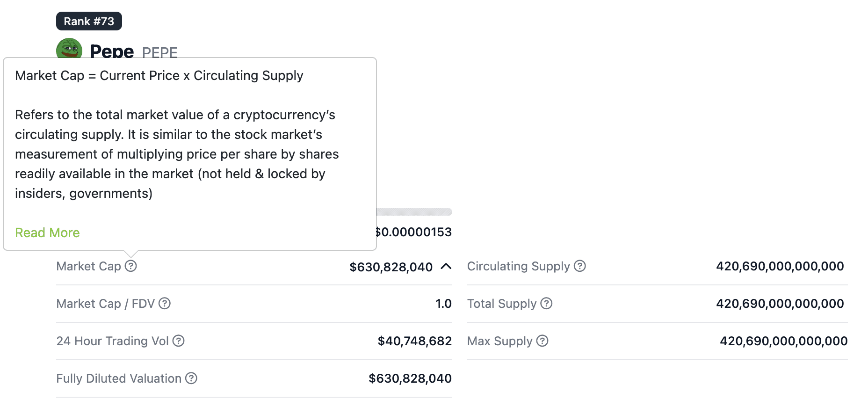Click the $0.00000153 price value
Image resolution: width=868 pixels, height=407 pixels.
[414, 232]
